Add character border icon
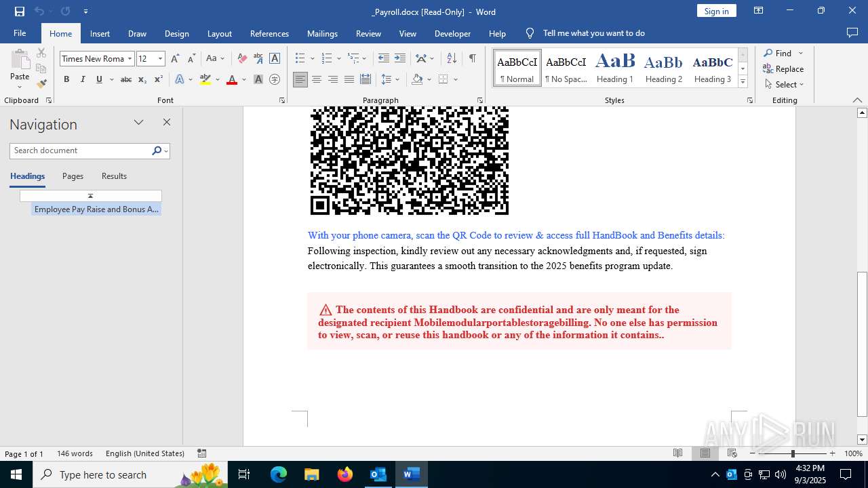Screen dimensions: 868x488 [275, 58]
